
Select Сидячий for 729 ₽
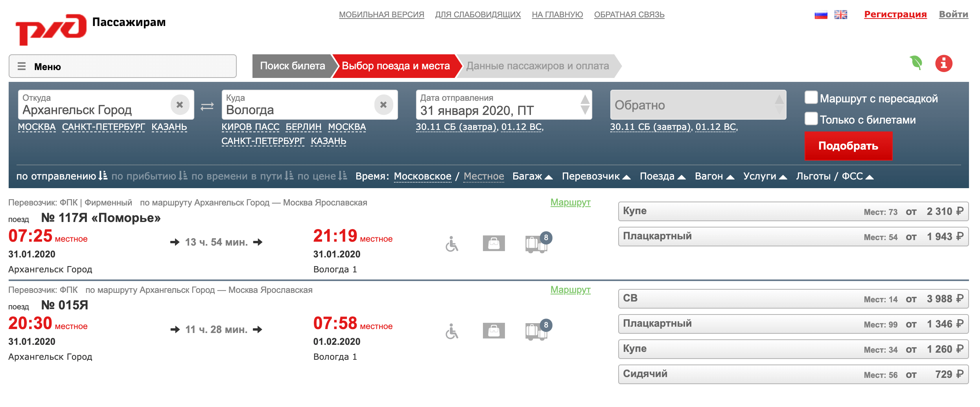tap(793, 374)
